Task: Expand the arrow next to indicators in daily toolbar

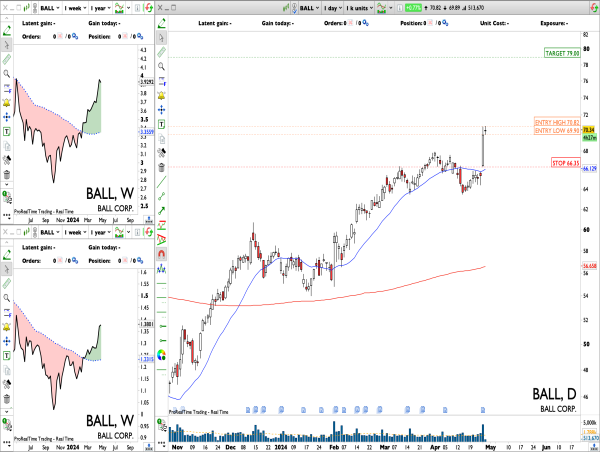Action: tap(391, 8)
